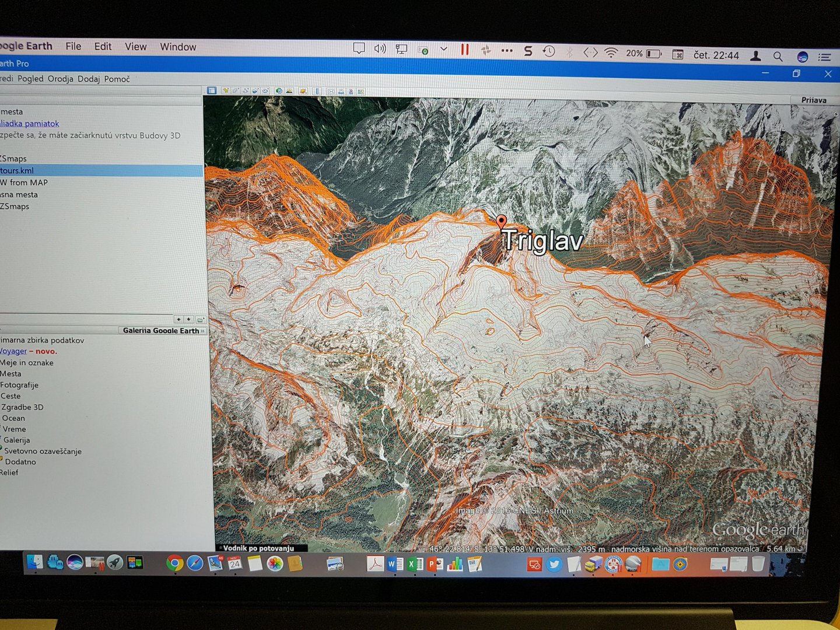
Task: Open the View menu in the Mac menu bar
Action: tap(135, 47)
